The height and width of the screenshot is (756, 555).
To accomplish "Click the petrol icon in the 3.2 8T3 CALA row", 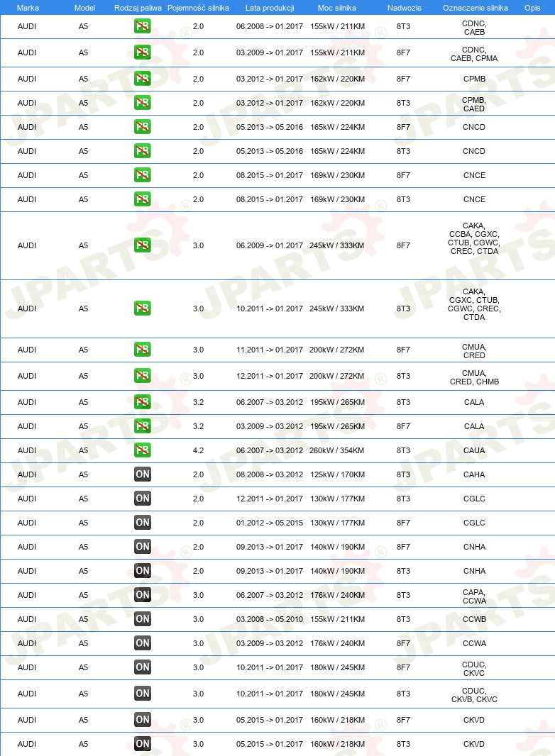I will click(143, 402).
